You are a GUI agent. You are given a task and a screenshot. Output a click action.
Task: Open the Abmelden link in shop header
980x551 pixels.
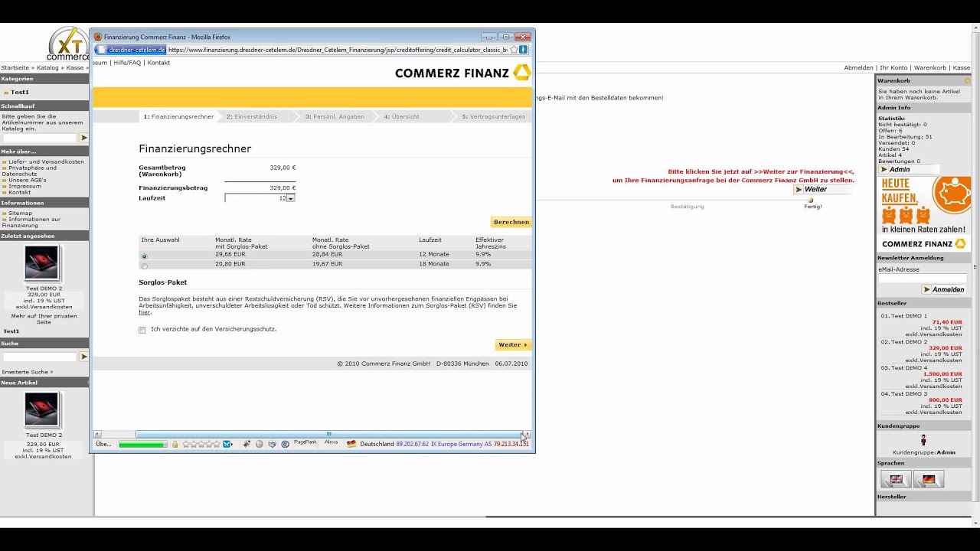tap(858, 67)
